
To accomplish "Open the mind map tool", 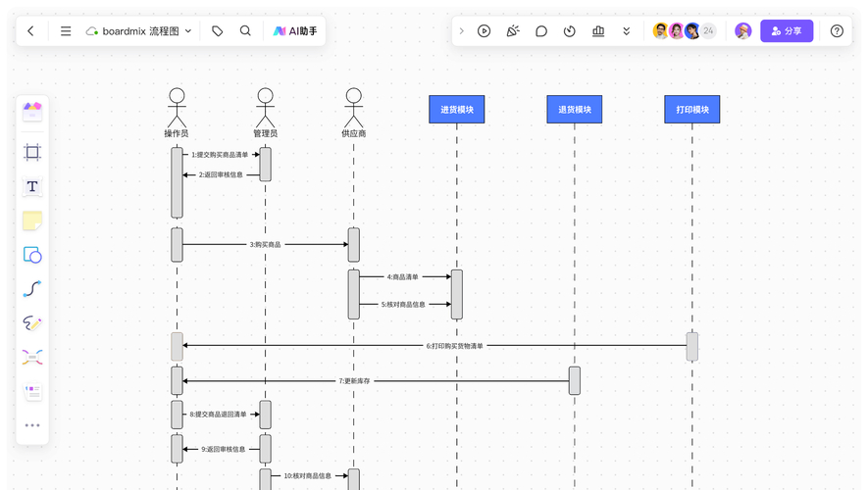I will (x=32, y=358).
